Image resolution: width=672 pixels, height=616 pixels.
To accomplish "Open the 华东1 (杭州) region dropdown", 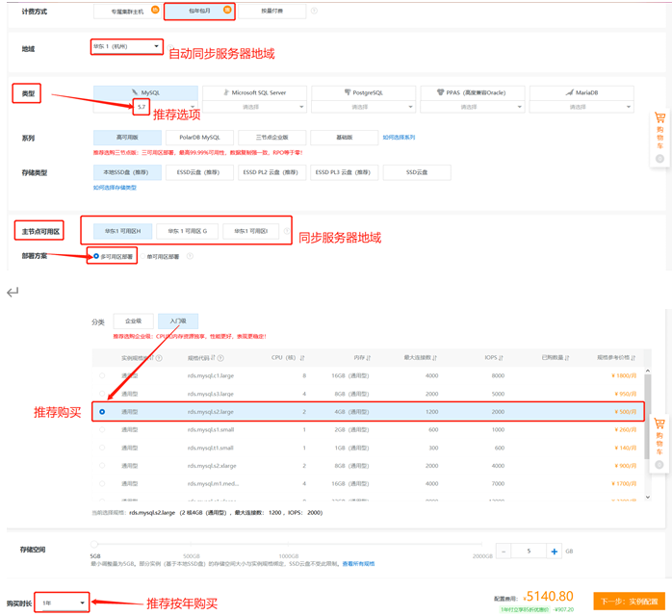I will pyautogui.click(x=126, y=46).
